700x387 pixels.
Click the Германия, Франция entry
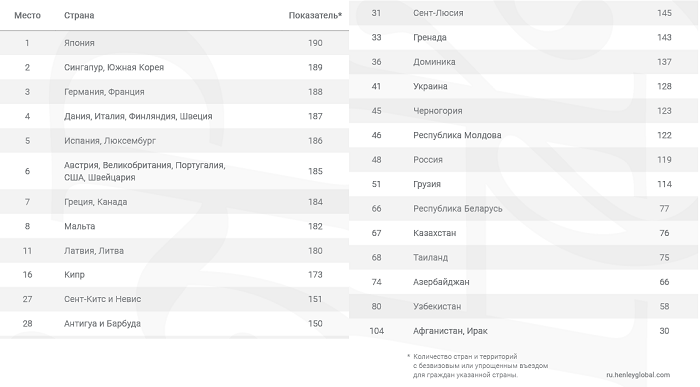point(104,92)
